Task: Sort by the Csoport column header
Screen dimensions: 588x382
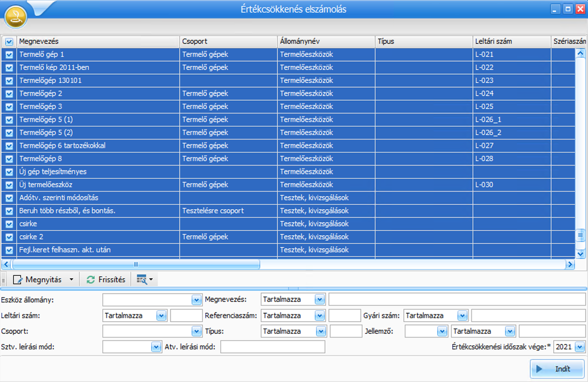Action: tap(228, 42)
